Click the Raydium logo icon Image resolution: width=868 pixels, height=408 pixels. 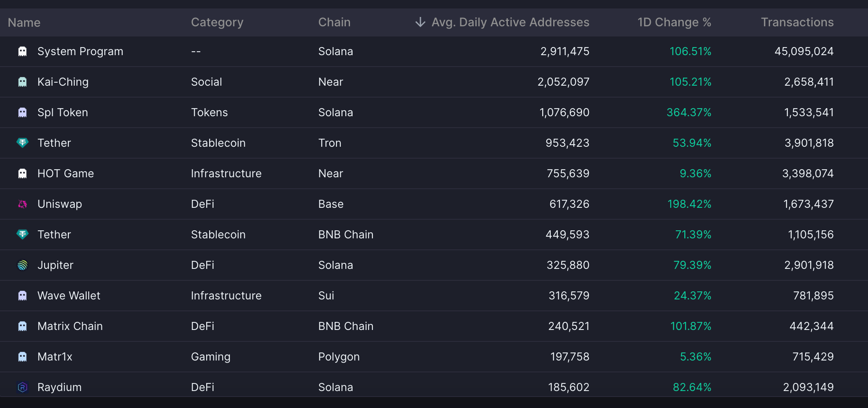click(x=22, y=387)
